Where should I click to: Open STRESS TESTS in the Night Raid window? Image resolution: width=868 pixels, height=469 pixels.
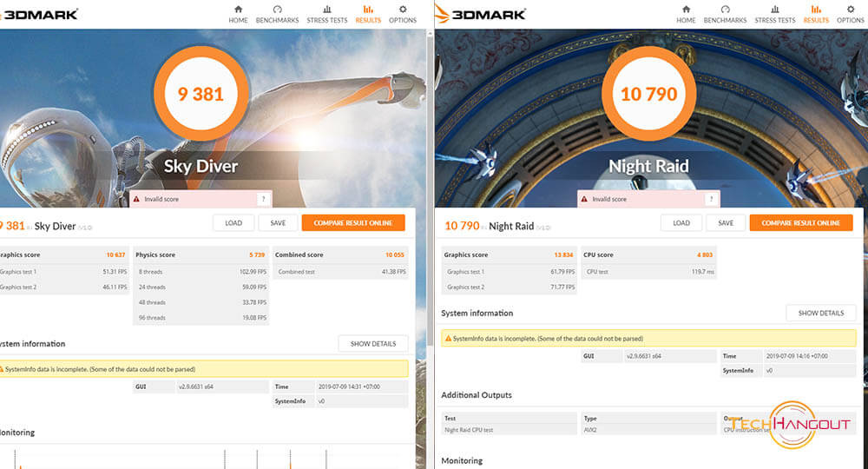pyautogui.click(x=775, y=15)
